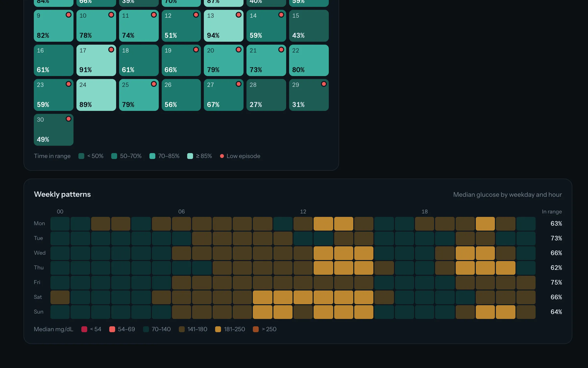Click Friday's 75% in-range value
588x368 pixels.
click(556, 282)
